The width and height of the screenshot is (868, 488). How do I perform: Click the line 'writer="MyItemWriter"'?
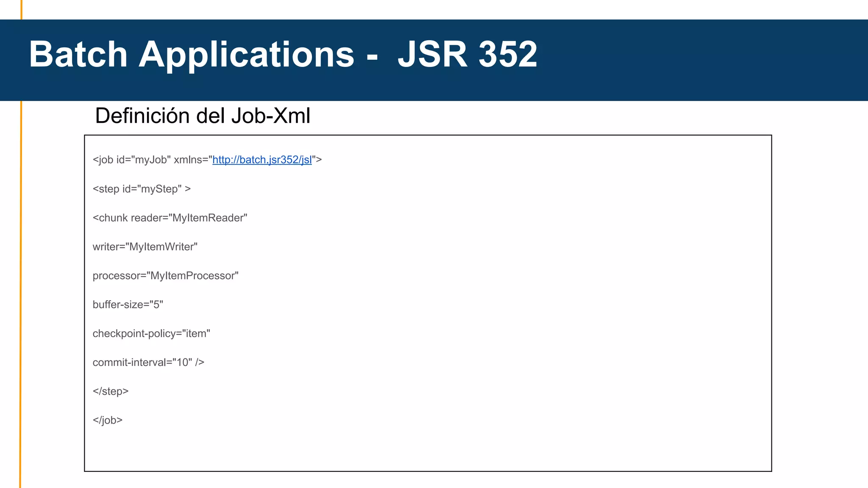click(145, 247)
